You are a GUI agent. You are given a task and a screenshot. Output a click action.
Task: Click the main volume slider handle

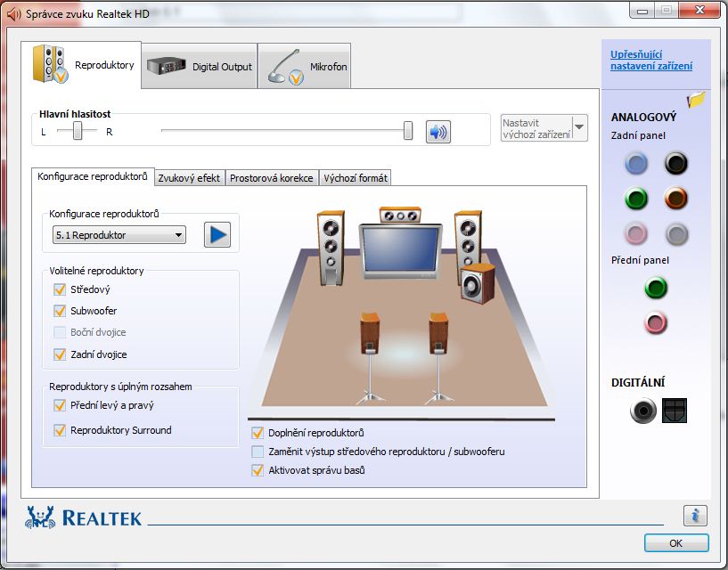click(408, 132)
